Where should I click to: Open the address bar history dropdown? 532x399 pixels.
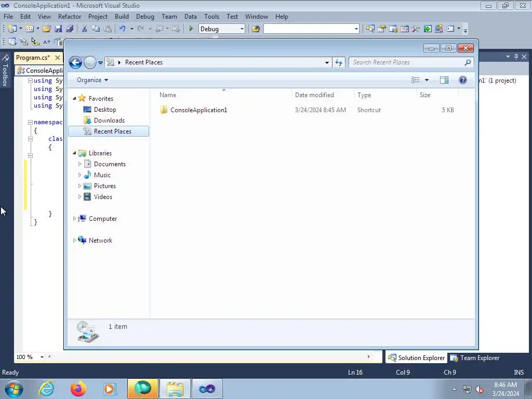[x=327, y=62]
